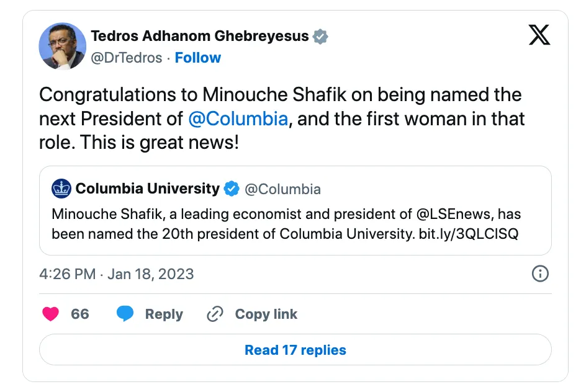The height and width of the screenshot is (392, 581).
Task: Follow the DrTedros account
Action: coord(197,58)
